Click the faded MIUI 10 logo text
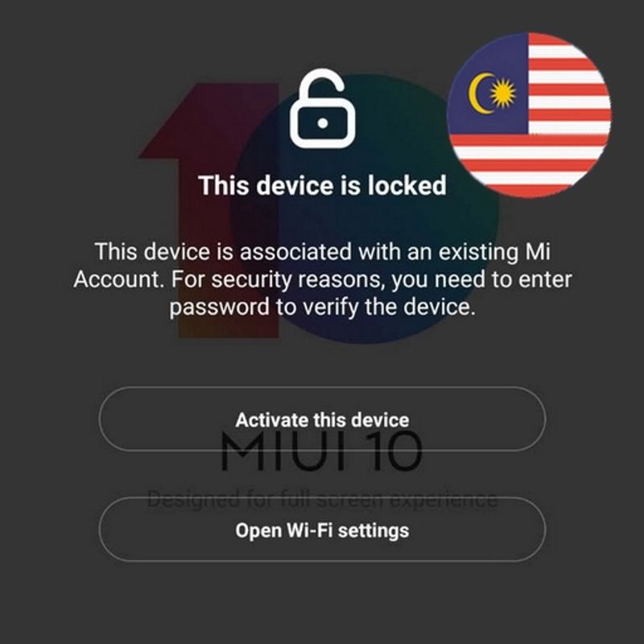This screenshot has height=644, width=644. (x=321, y=452)
